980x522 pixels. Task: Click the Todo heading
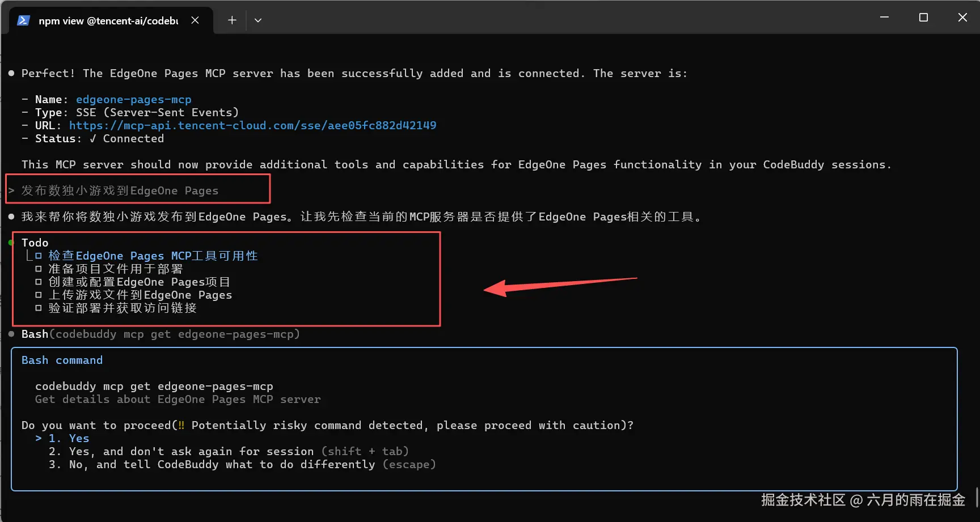coord(35,243)
